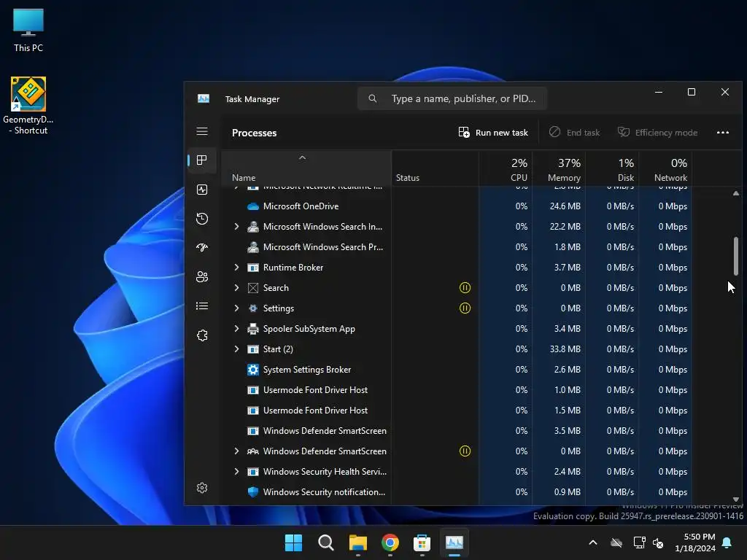Click the notification bell icon
This screenshot has height=560, width=747.
727,542
